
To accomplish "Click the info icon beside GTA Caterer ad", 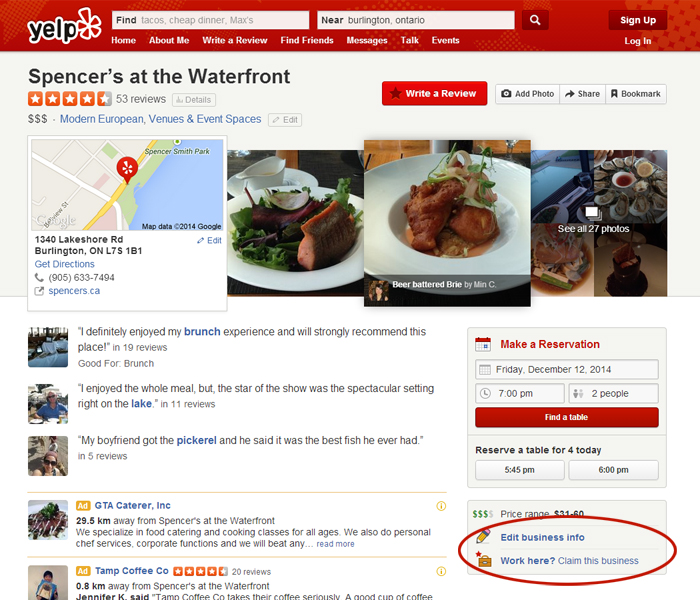I will [441, 506].
